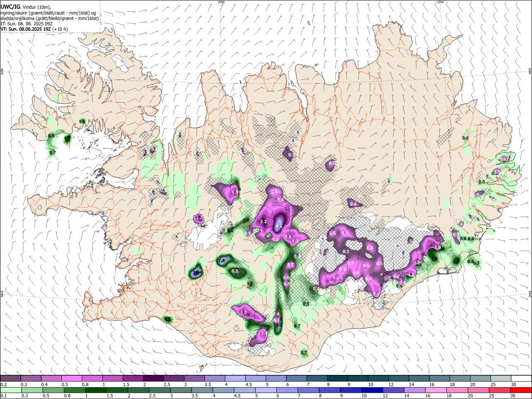Click the white 30 swatch in top legend row

pyautogui.click(x=522, y=378)
